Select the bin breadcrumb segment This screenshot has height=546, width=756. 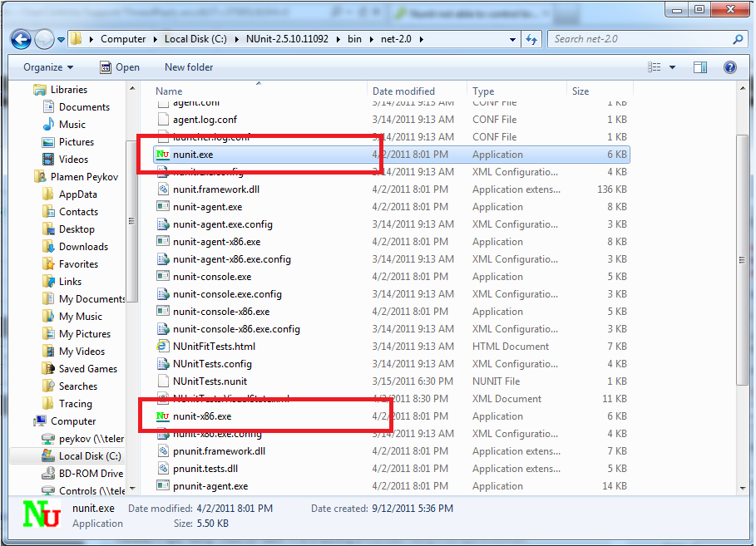point(354,39)
